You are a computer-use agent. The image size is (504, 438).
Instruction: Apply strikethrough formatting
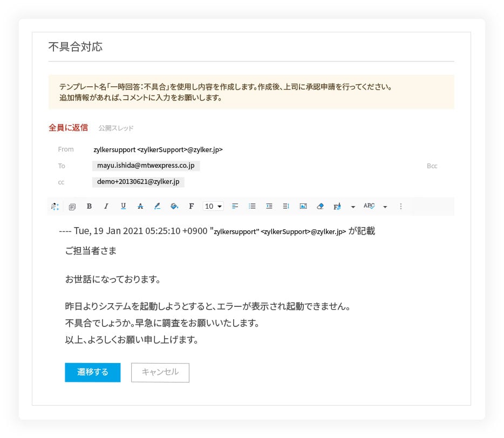(140, 206)
